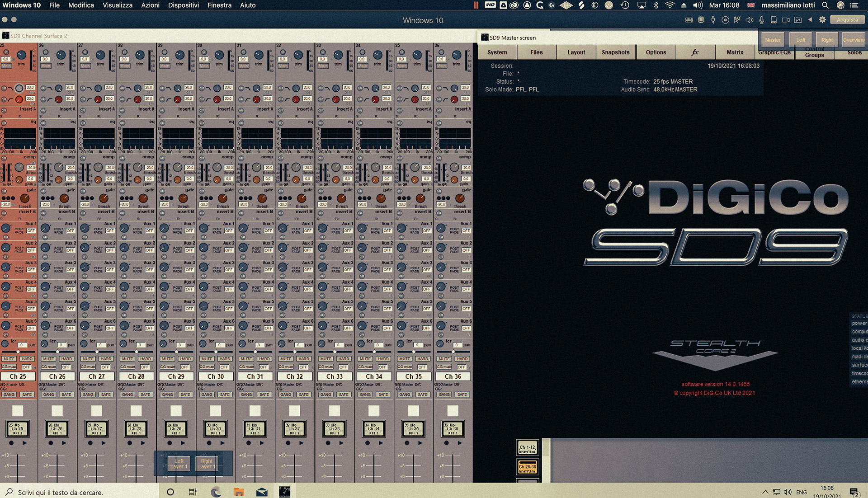Click the Windows search box in taskbar
The height and width of the screenshot is (498, 868).
79,492
